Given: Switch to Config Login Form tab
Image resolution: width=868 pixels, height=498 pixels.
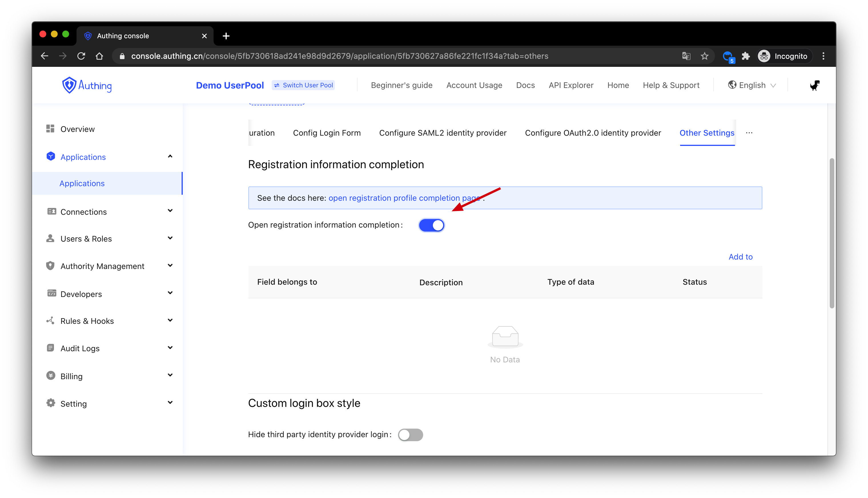Looking at the screenshot, I should (x=327, y=133).
